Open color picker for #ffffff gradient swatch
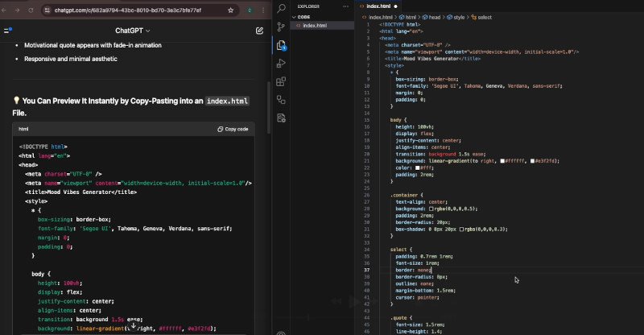 (502, 161)
